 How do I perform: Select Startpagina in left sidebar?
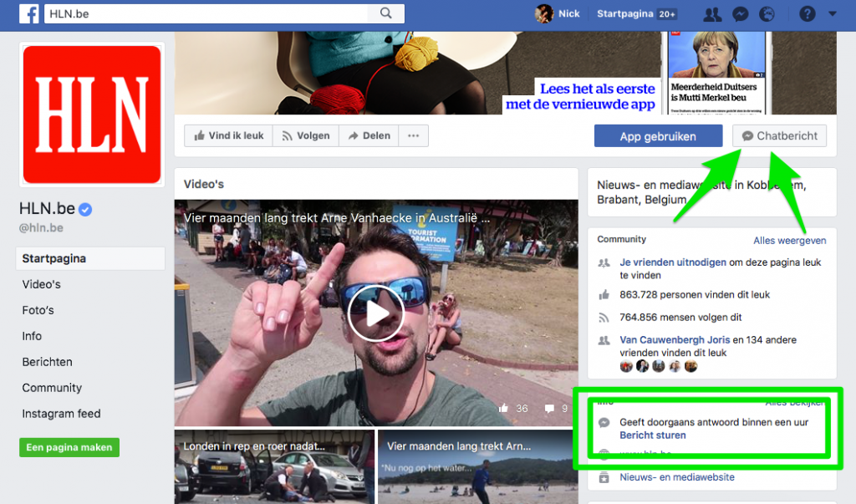click(90, 258)
